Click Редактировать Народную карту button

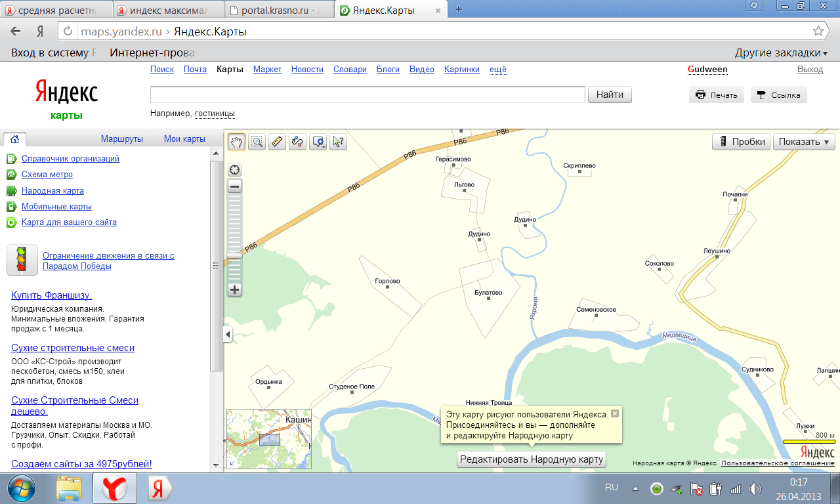pos(532,459)
